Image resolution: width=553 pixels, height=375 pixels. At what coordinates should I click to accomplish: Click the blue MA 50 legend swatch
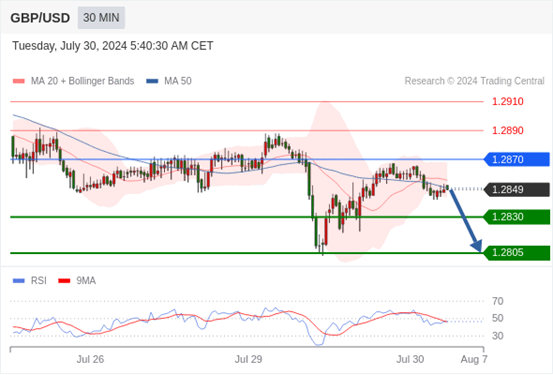pyautogui.click(x=152, y=81)
